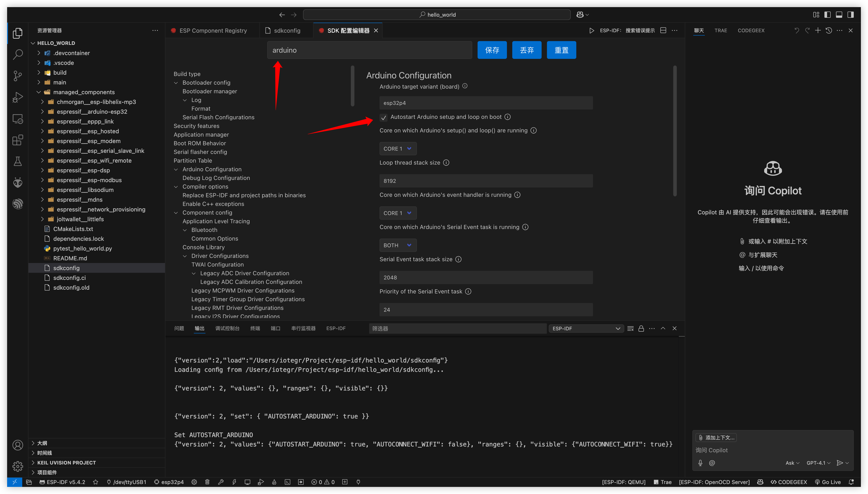The image size is (868, 494).
Task: Click the 保存 save button
Action: click(492, 50)
